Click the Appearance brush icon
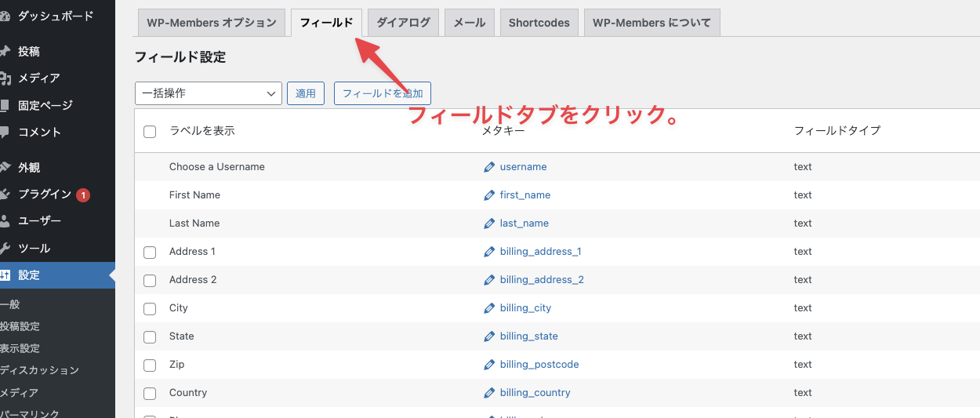 (x=5, y=168)
